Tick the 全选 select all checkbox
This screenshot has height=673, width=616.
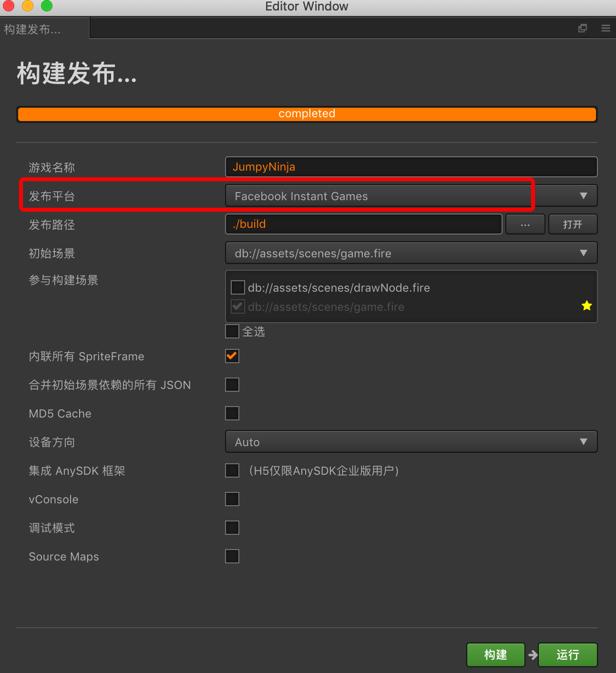tap(232, 331)
